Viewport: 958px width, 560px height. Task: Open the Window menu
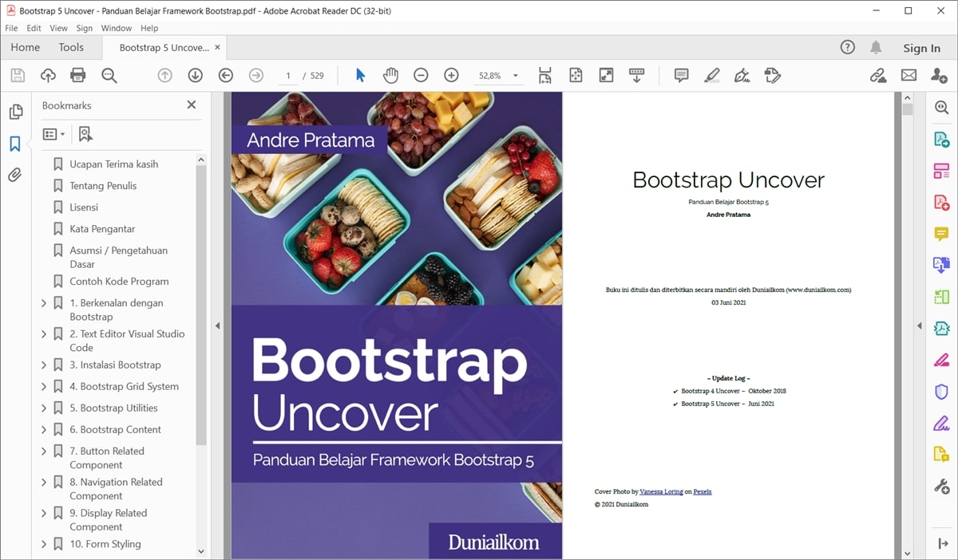117,28
